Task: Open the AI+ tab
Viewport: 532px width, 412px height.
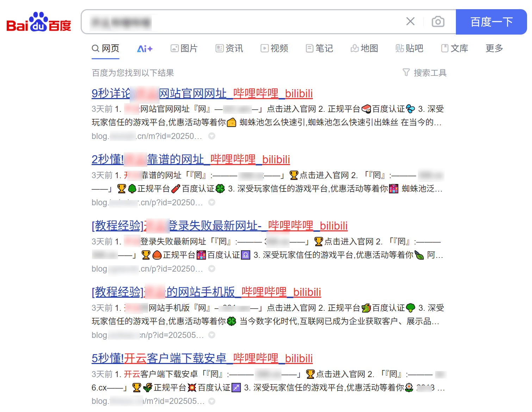Action: coord(144,49)
